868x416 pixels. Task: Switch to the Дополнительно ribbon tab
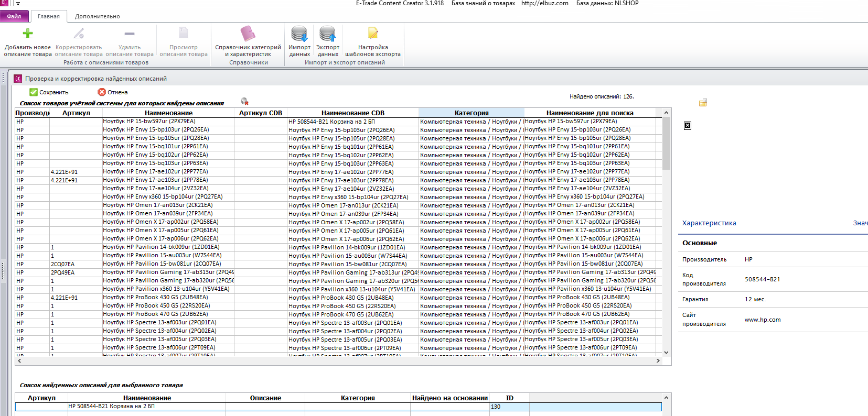97,16
